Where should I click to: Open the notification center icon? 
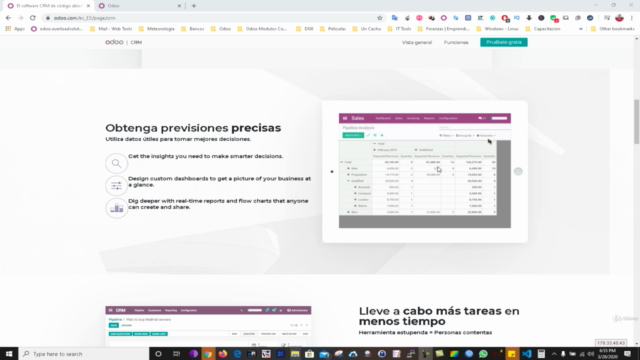click(628, 354)
